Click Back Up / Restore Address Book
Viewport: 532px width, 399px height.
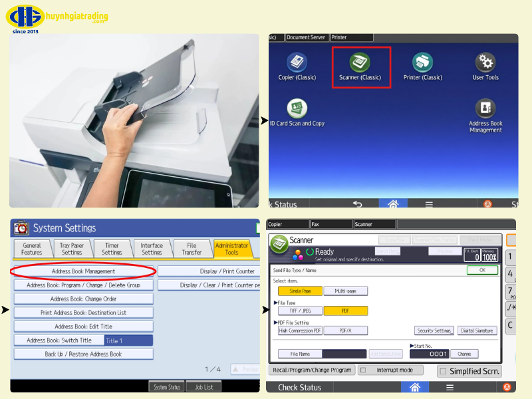tap(83, 354)
